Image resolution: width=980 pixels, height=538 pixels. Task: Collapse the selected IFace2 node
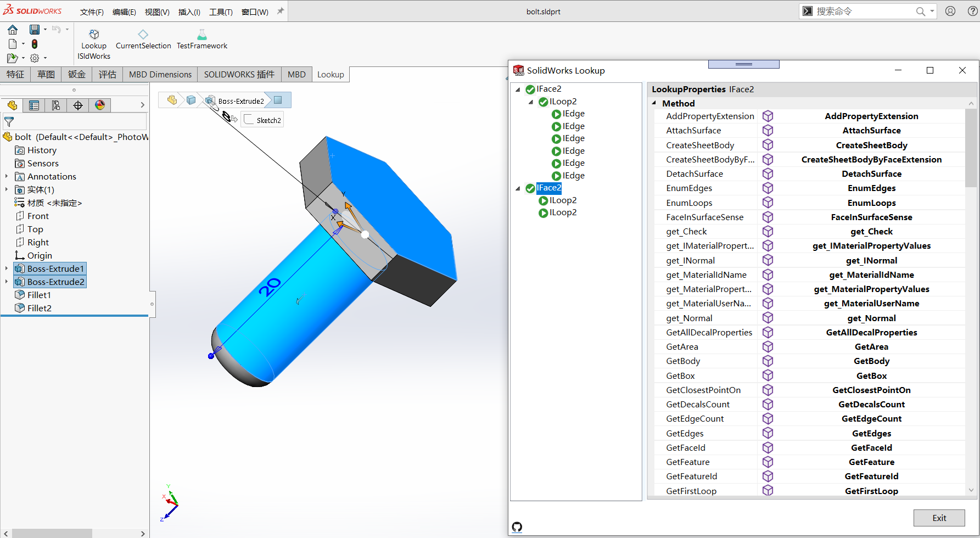point(518,188)
